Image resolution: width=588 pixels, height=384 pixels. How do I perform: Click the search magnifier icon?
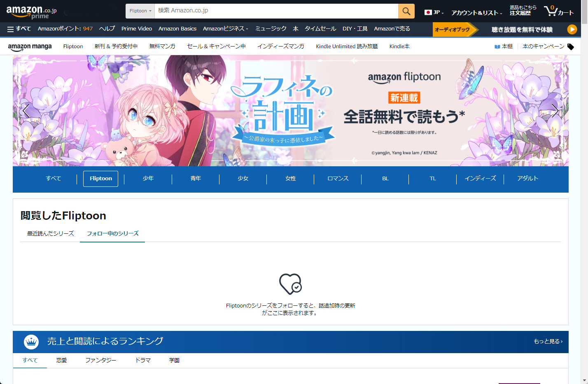(406, 10)
